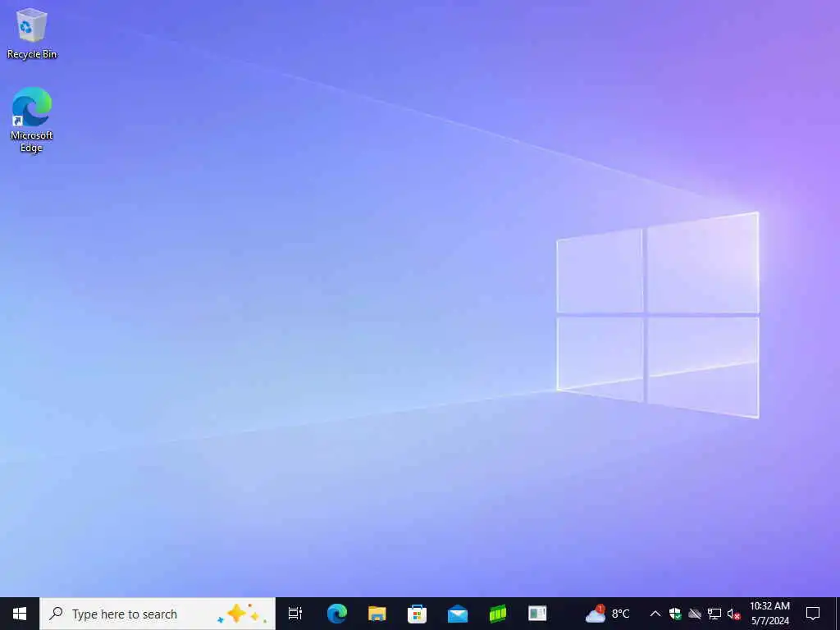840x630 pixels.
Task: Select the Recycle Bin desktop icon
Action: [x=32, y=33]
